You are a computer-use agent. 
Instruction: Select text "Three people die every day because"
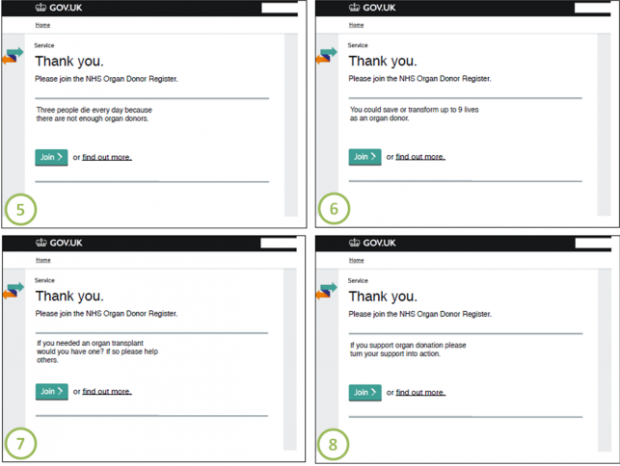tap(94, 110)
